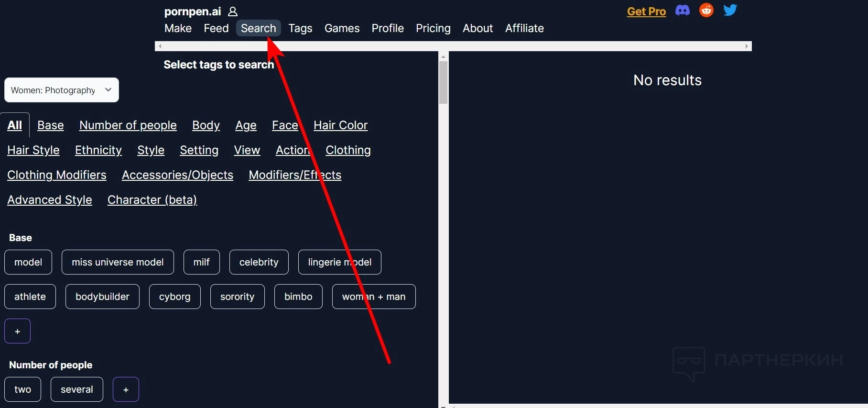
Task: Switch to the Base category
Action: point(51,125)
